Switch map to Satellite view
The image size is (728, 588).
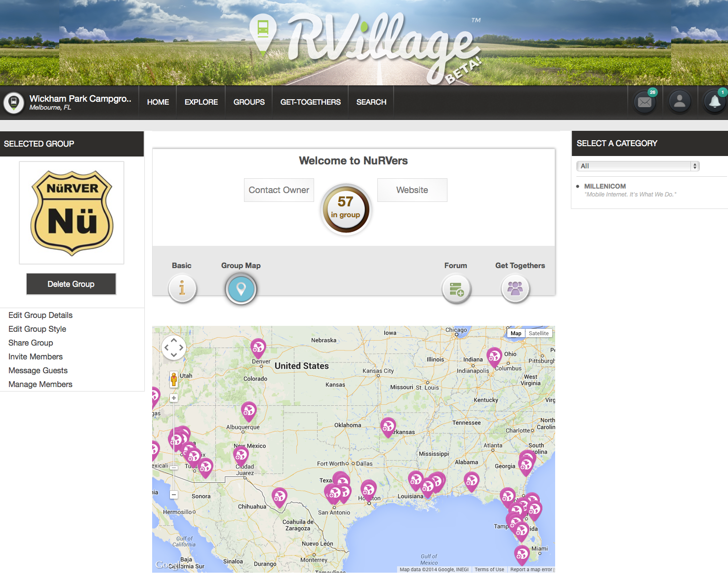pos(538,333)
